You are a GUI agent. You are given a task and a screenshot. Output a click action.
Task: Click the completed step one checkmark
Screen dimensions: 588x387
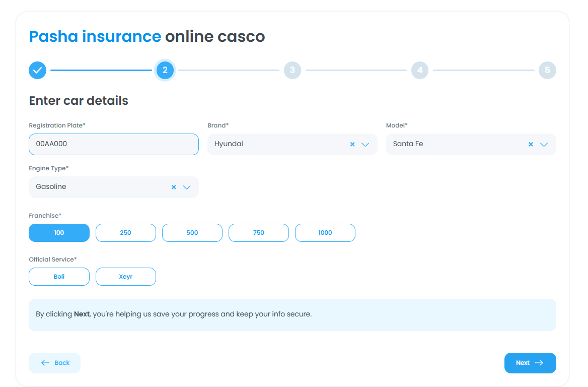tap(37, 71)
